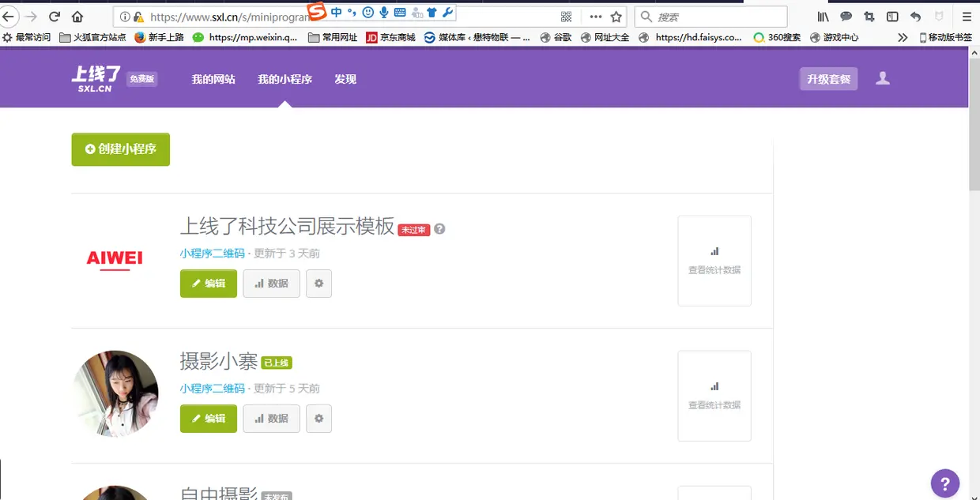This screenshot has height=500, width=980.
Task: Open the Firefox library icon
Action: [824, 15]
